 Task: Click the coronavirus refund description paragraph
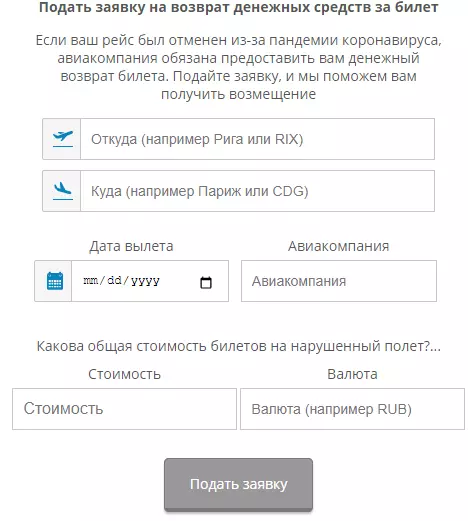239,67
